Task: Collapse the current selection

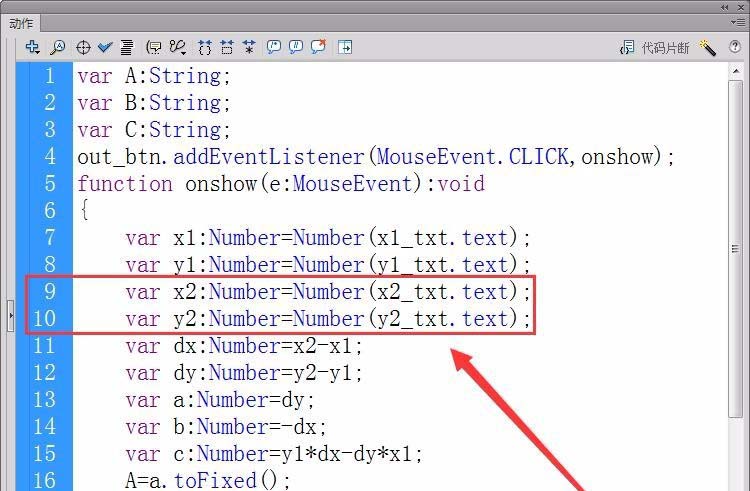Action: pyautogui.click(x=227, y=47)
